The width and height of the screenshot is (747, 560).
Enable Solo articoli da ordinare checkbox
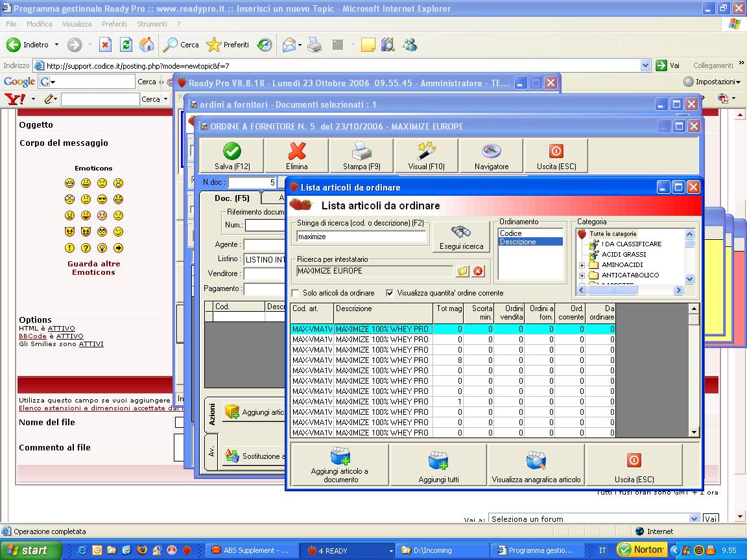(296, 293)
